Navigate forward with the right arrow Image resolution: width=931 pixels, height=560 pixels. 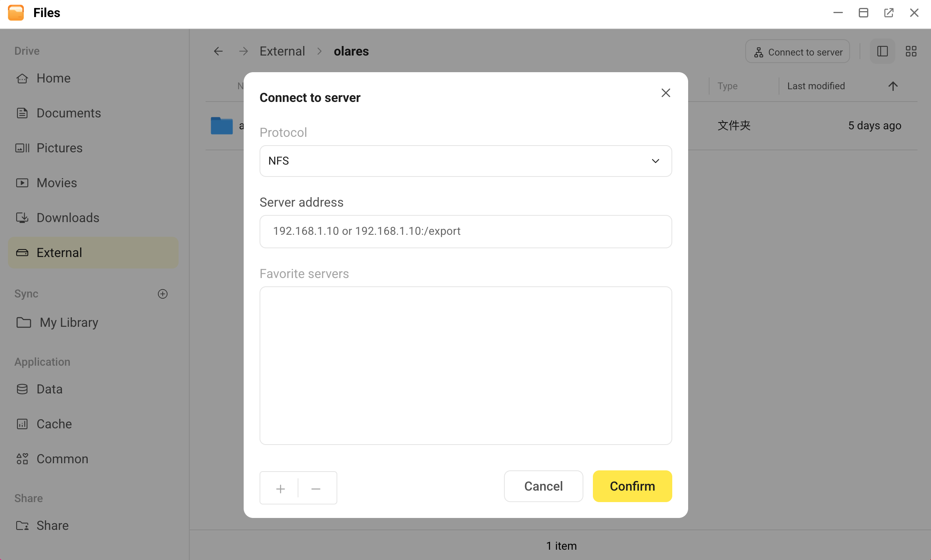point(244,51)
